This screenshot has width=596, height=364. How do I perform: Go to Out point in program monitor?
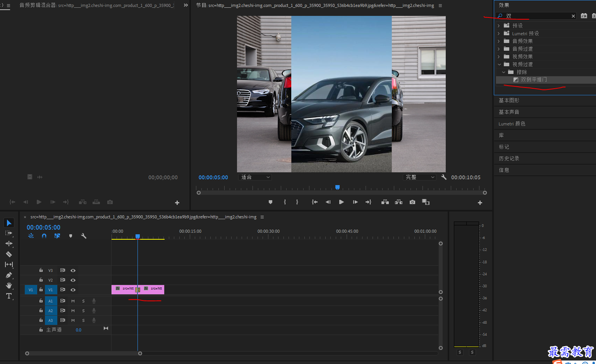pos(368,202)
